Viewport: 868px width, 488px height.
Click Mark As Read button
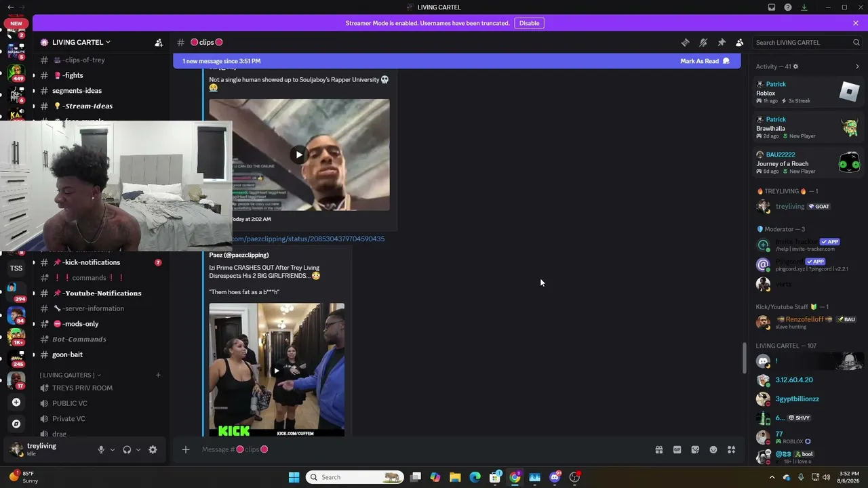tap(705, 61)
